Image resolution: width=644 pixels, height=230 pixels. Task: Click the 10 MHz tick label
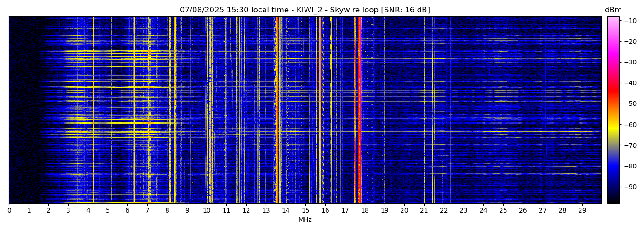pos(207,211)
